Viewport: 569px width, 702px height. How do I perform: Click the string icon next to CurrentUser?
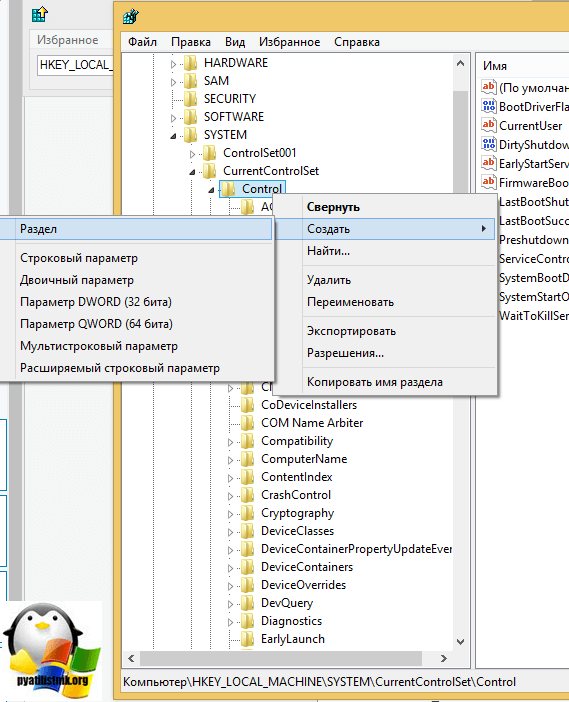488,125
